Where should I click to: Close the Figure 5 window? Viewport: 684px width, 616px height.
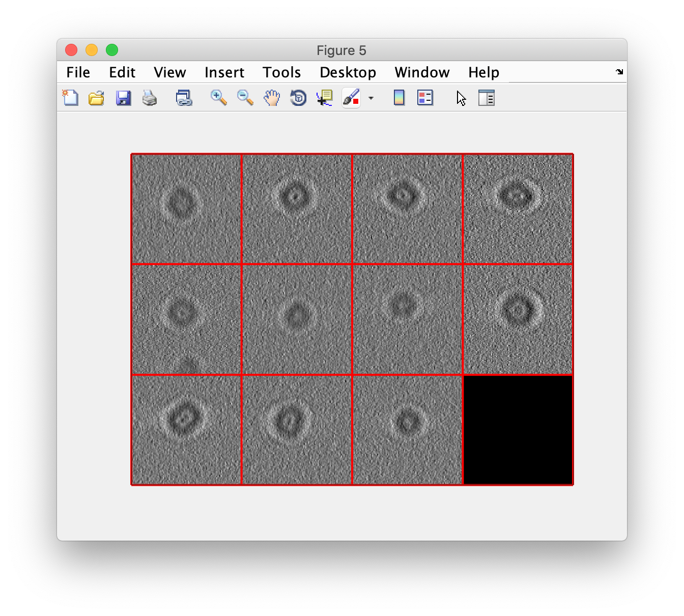(71, 50)
